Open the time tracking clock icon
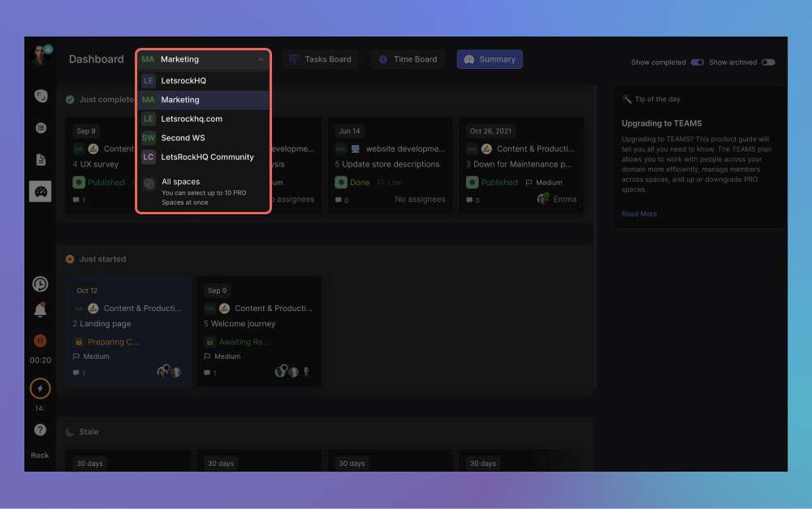Image resolution: width=812 pixels, height=509 pixels. tap(41, 284)
